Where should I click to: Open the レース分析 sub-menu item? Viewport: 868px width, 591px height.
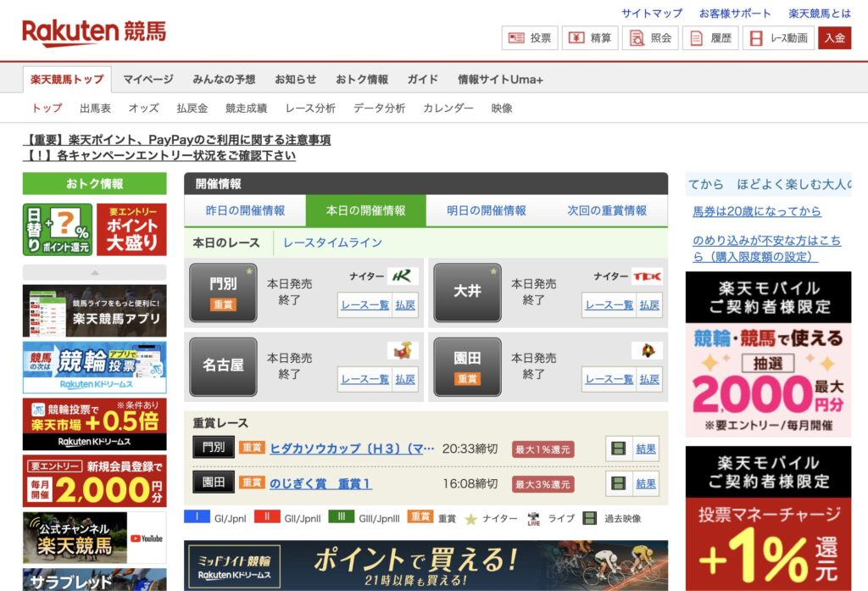coord(310,108)
